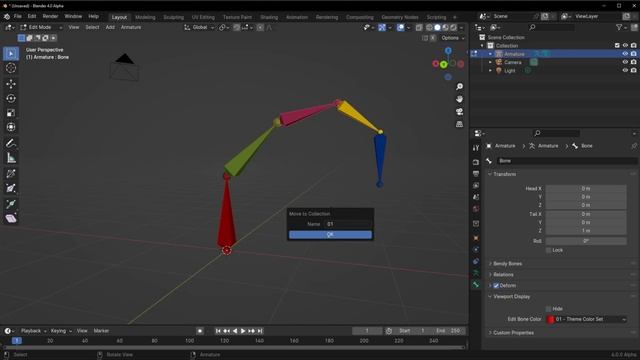640x360 pixels.
Task: Select the Scale tool
Action: point(11,113)
